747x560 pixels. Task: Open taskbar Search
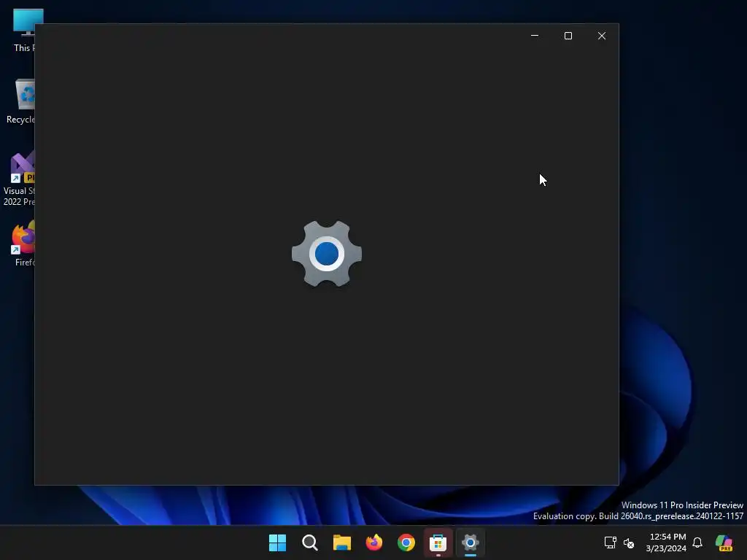point(309,542)
